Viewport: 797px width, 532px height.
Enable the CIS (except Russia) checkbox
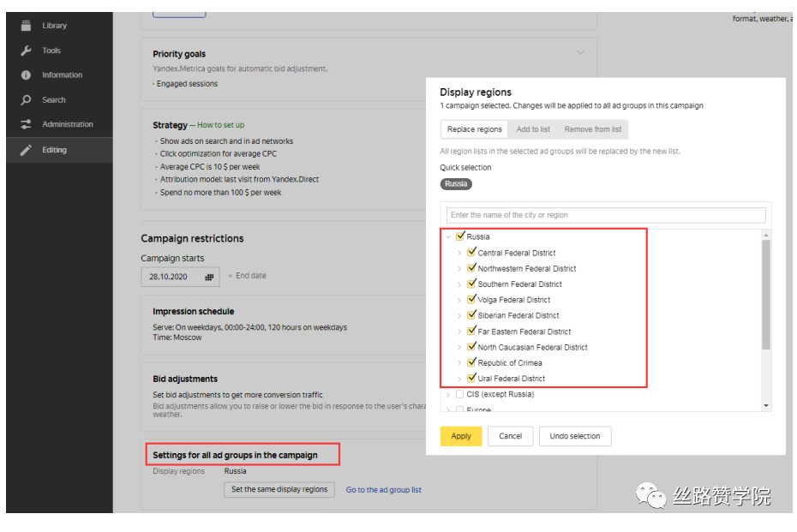pyautogui.click(x=459, y=393)
